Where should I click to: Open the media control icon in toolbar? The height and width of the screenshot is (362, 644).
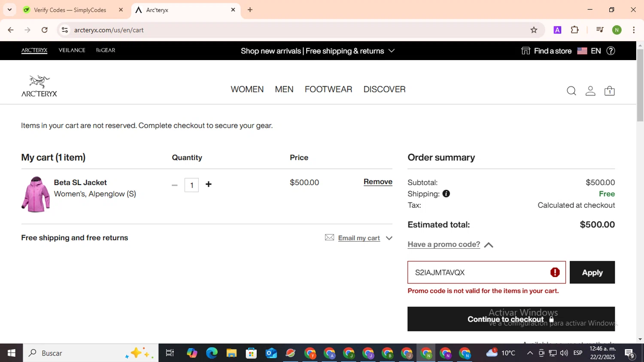(x=600, y=30)
